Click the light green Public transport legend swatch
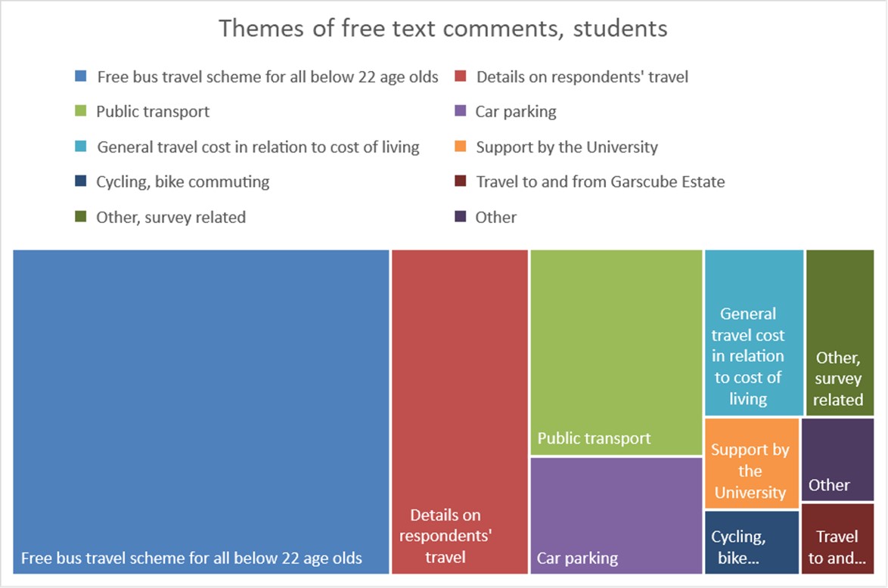The width and height of the screenshot is (888, 588). point(81,111)
